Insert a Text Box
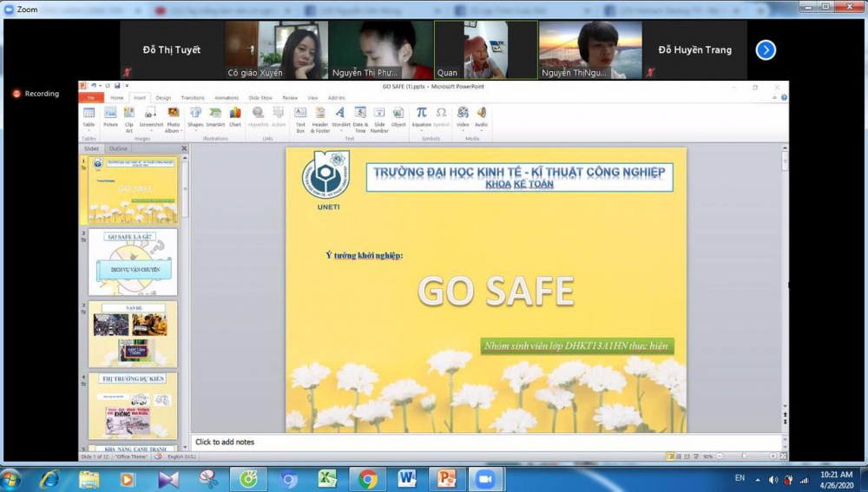The image size is (868, 492). pos(300,118)
